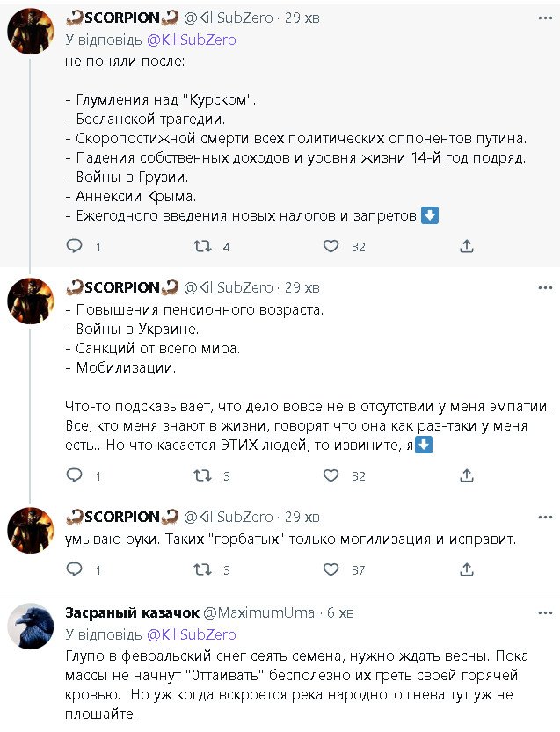560x732 pixels.
Task: Retweet the tweet about "Повышения пенсионного возраста"
Action: click(201, 475)
